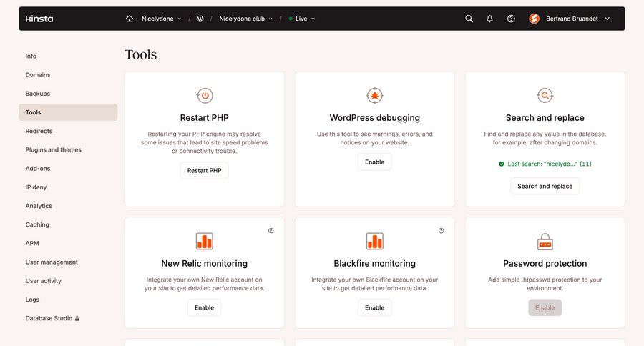Open Backups in sidebar
The image size is (644, 346).
(x=38, y=94)
